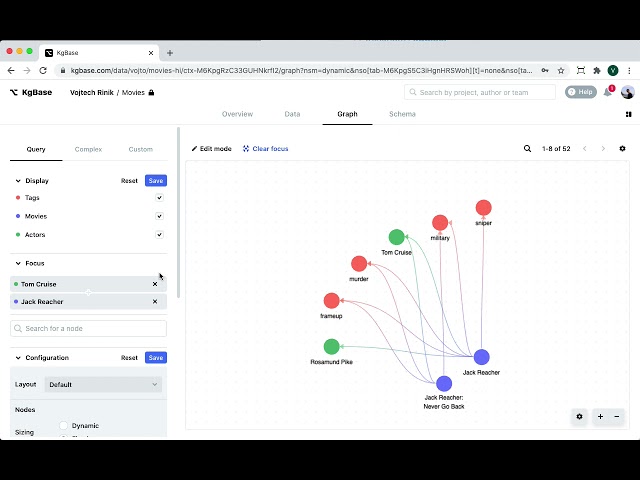640x480 pixels.
Task: Select the Tom Cruise graph node
Action: tap(396, 237)
